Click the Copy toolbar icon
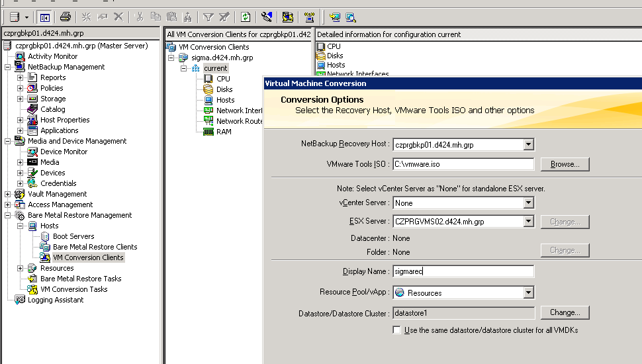 [156, 17]
